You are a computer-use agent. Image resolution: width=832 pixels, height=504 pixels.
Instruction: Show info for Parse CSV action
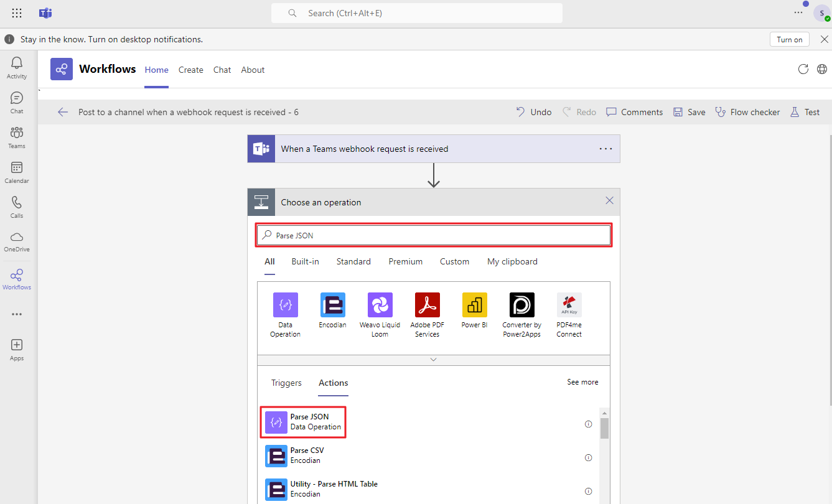[x=588, y=458]
